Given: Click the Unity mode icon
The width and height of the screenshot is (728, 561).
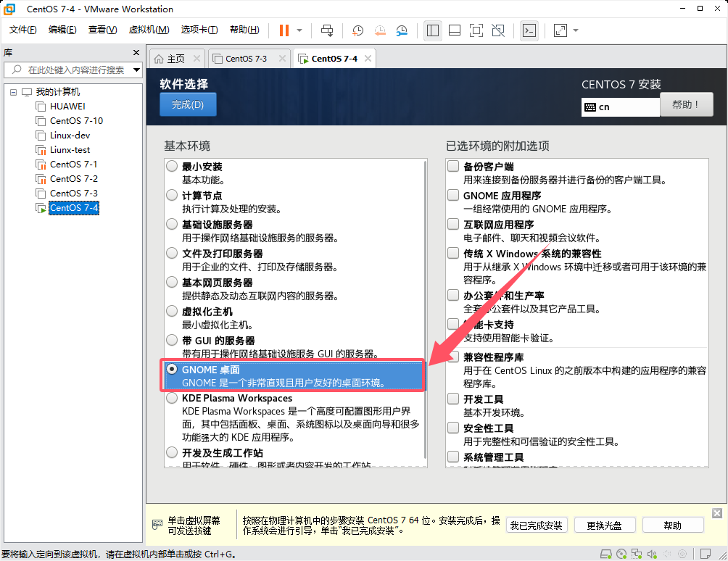Looking at the screenshot, I should point(498,30).
